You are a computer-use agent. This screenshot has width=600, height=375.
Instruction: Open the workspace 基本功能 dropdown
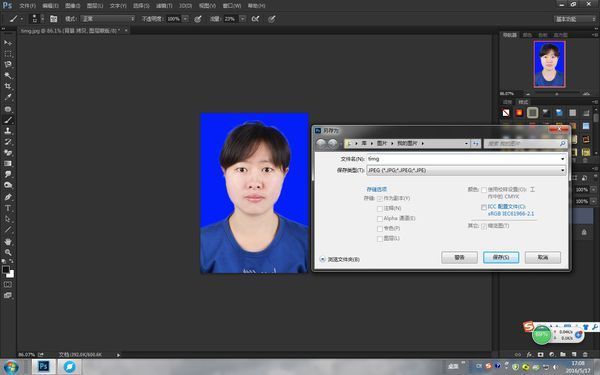pos(575,19)
